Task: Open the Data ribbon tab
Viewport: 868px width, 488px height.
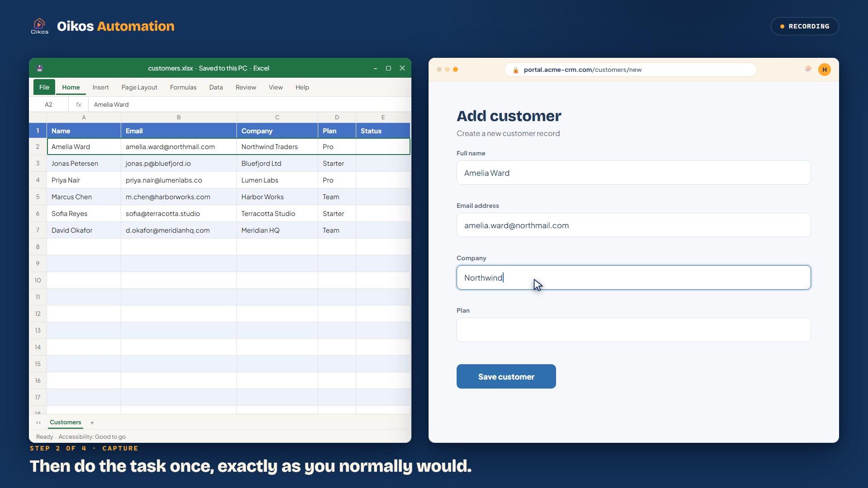Action: pos(216,87)
